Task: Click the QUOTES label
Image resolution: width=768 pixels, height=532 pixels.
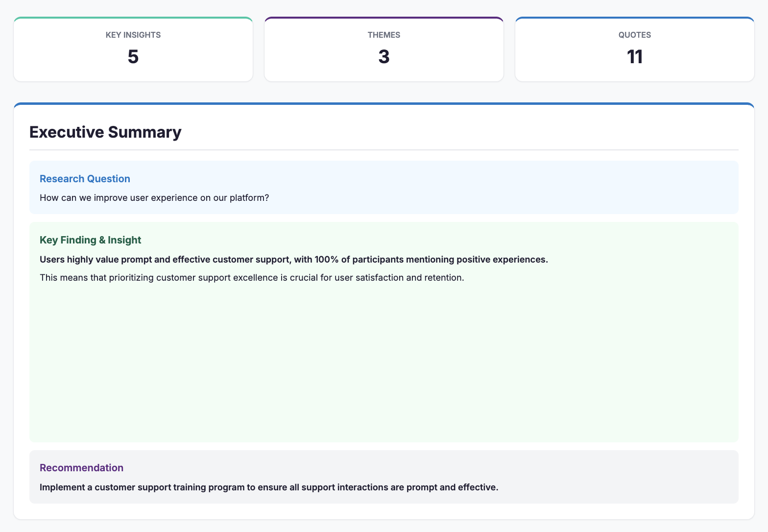Action: pyautogui.click(x=635, y=35)
